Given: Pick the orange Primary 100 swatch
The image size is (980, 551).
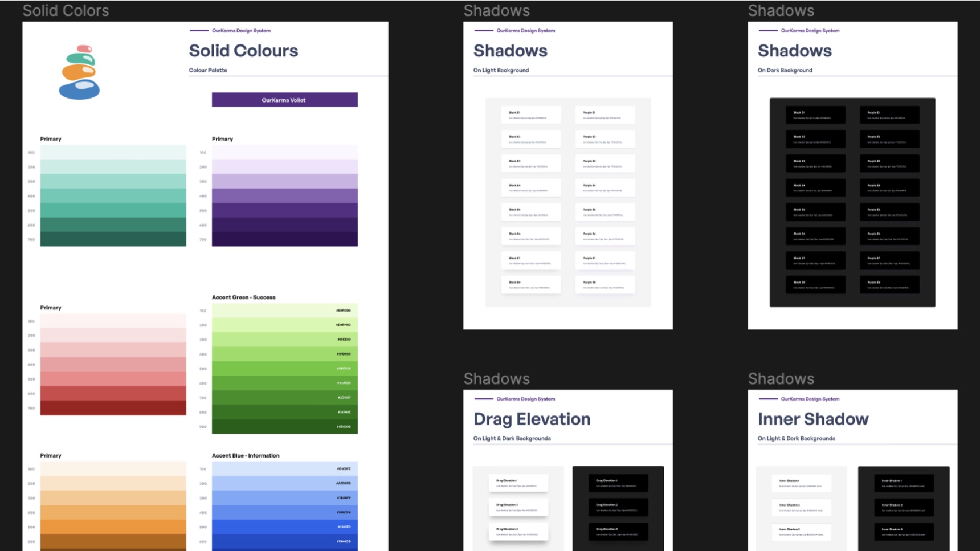Looking at the screenshot, I should [x=113, y=469].
